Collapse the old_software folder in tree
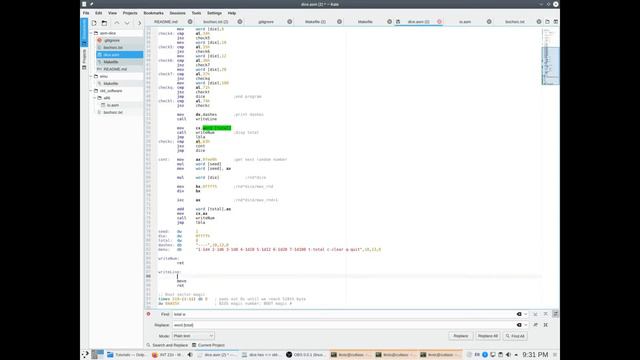The height and width of the screenshot is (360, 640). click(x=91, y=91)
